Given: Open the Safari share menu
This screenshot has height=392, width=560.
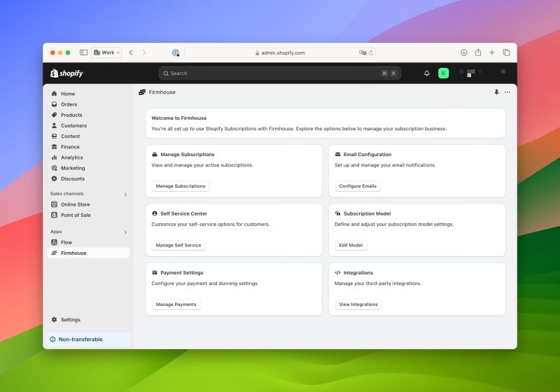Looking at the screenshot, I should [478, 52].
